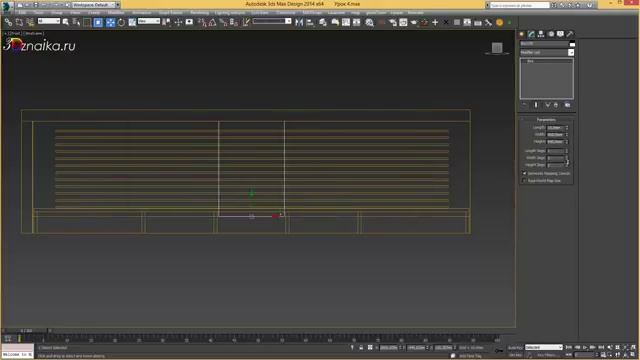Open the selection filter dropdown

click(49, 21)
